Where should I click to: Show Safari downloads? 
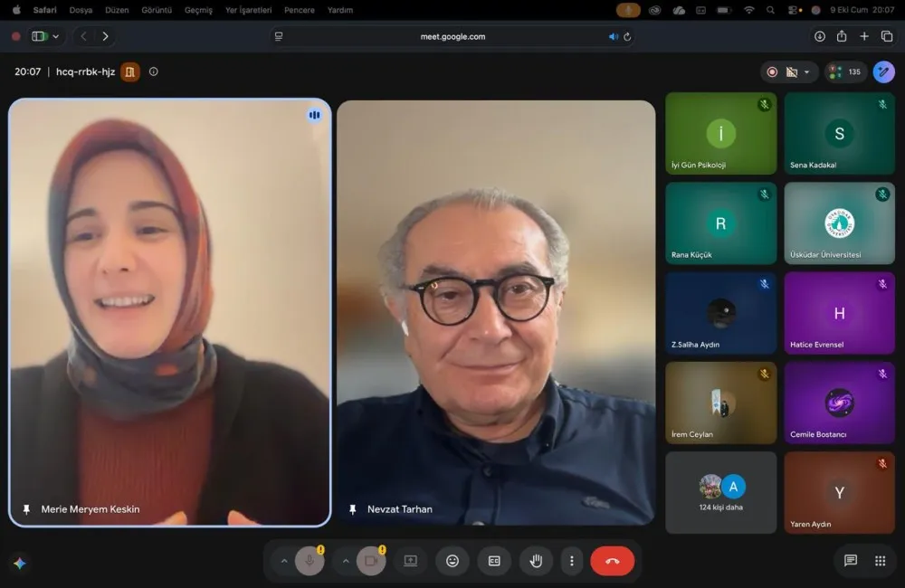(x=820, y=36)
